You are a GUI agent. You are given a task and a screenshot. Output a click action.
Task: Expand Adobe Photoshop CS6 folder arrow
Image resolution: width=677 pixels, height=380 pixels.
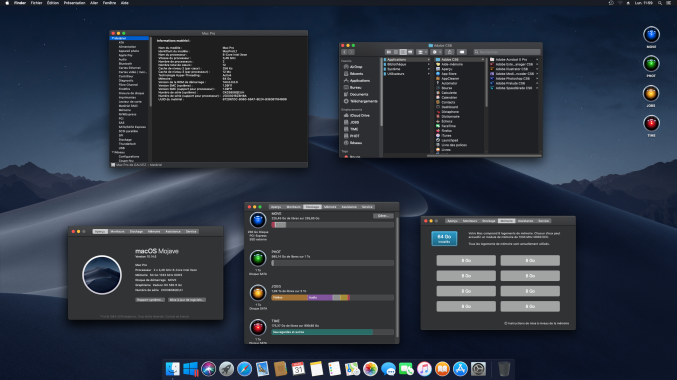537,79
